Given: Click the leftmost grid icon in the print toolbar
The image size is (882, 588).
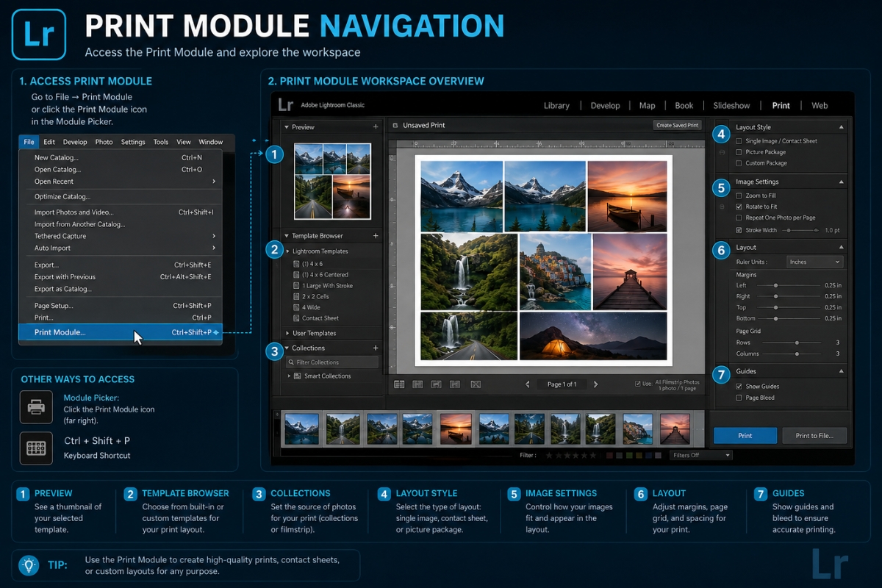Looking at the screenshot, I should pyautogui.click(x=399, y=384).
